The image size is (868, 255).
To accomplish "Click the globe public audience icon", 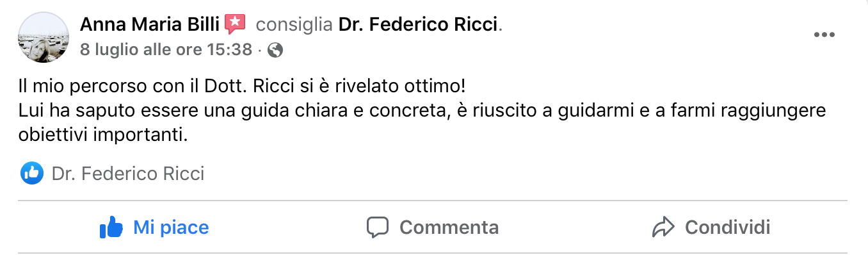I will tap(275, 50).
